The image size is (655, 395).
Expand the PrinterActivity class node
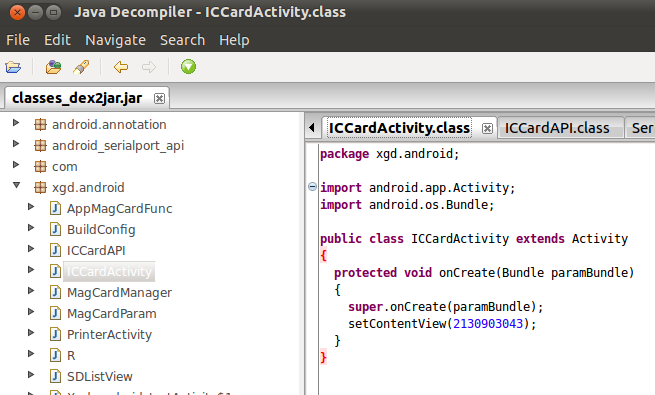point(31,332)
